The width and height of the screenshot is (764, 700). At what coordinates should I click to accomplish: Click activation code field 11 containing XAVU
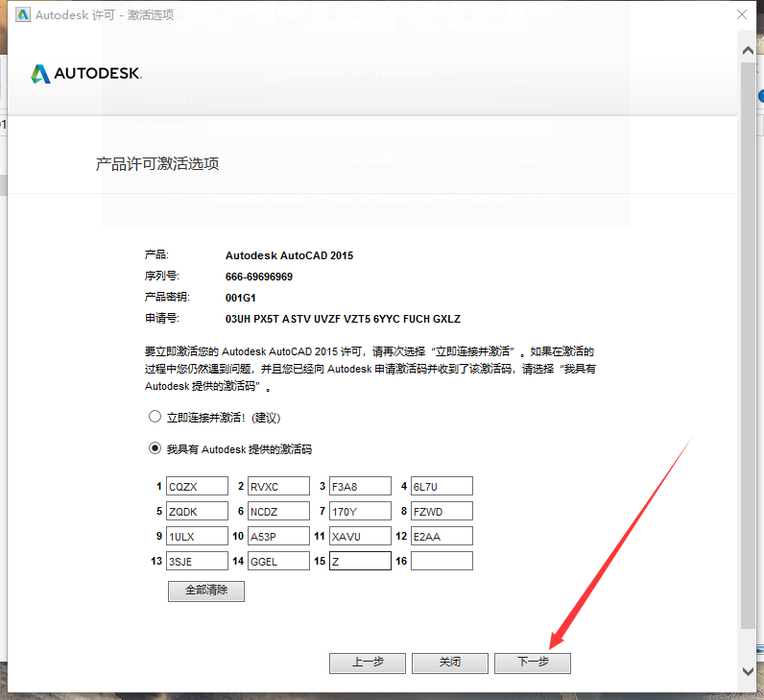tap(360, 536)
